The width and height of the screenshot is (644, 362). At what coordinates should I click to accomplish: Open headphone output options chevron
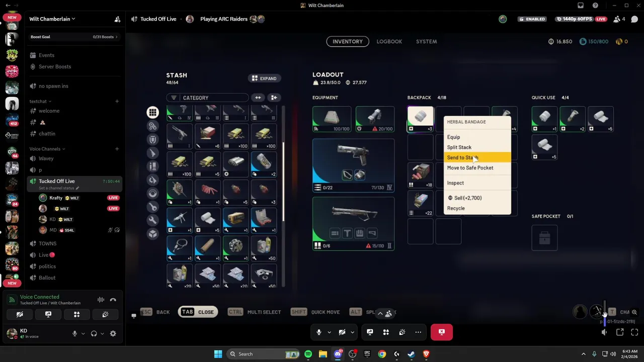pos(102,333)
